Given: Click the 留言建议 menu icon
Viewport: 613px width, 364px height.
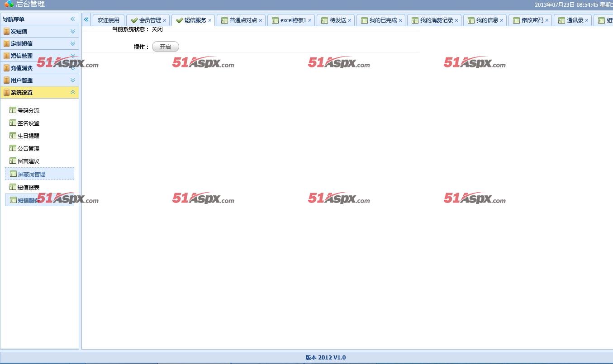Looking at the screenshot, I should [13, 161].
